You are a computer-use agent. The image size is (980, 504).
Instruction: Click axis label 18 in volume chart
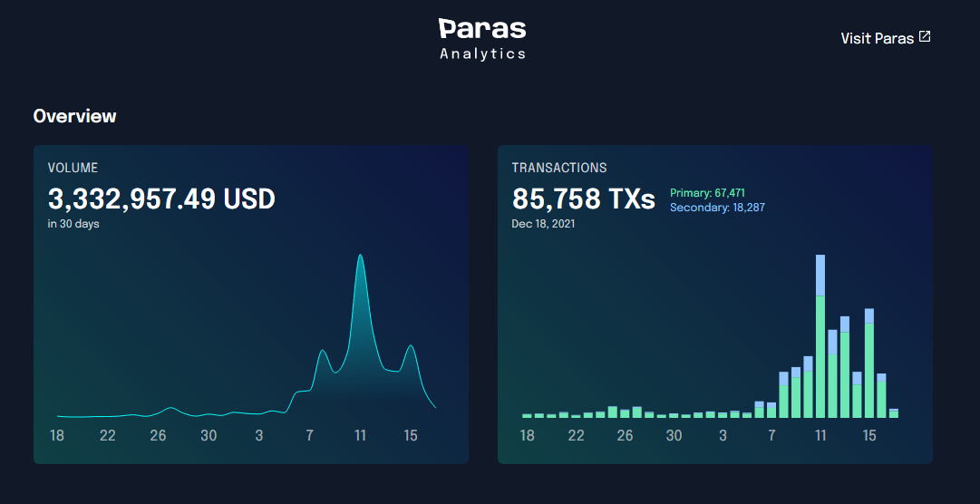[57, 435]
